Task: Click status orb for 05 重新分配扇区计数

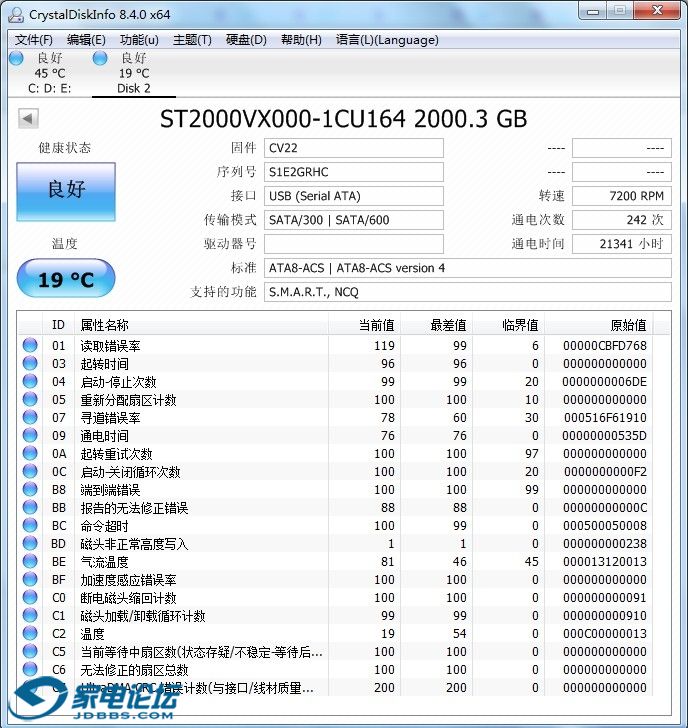Action: coord(30,399)
